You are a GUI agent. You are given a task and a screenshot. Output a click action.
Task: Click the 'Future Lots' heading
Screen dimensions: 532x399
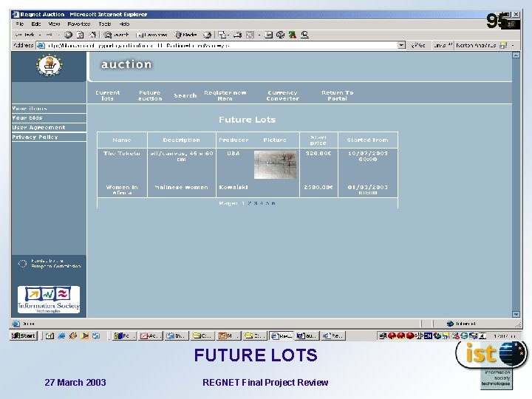click(x=247, y=120)
